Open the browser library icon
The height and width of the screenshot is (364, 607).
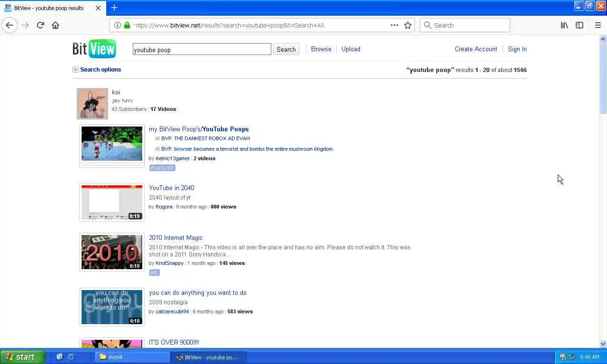564,25
